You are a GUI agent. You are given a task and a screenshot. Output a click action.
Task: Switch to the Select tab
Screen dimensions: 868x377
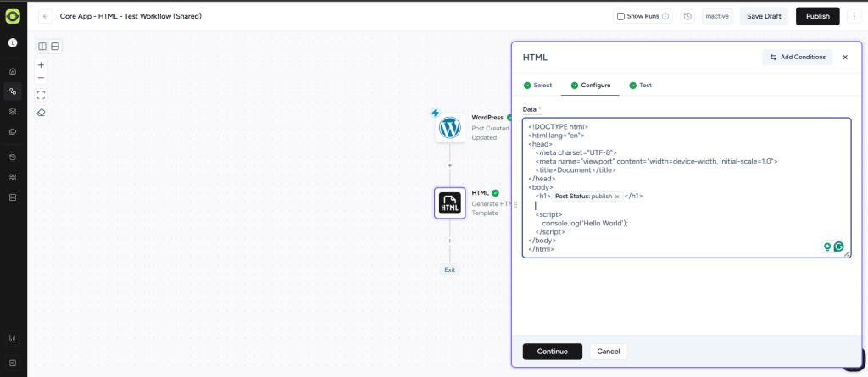coord(537,86)
